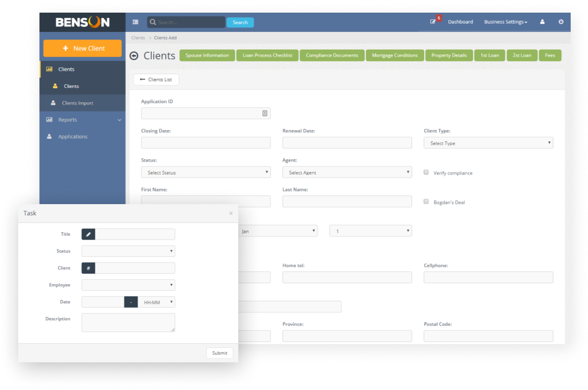Go back via Clients List button
Image resolution: width=588 pixels, height=390 pixels.
(156, 80)
